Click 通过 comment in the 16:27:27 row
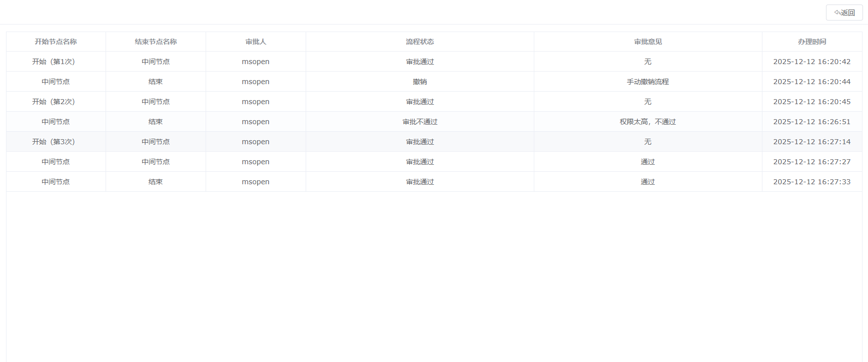This screenshot has width=868, height=362. 648,162
